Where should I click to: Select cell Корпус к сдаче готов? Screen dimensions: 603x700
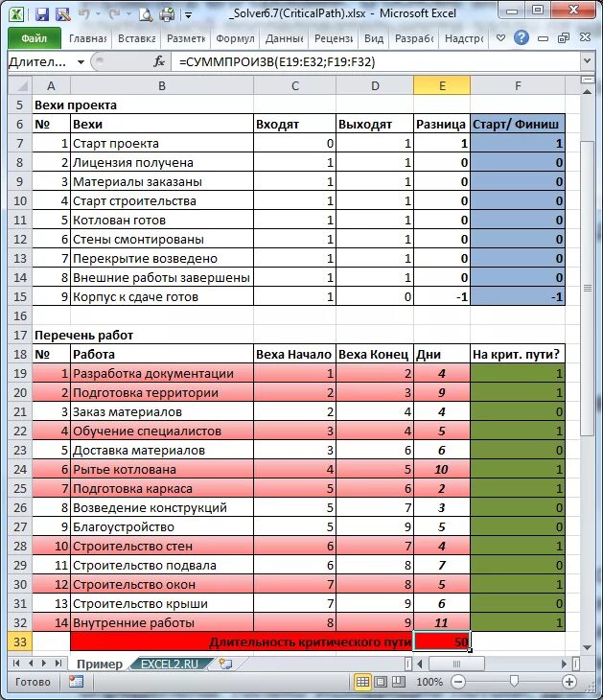(162, 297)
